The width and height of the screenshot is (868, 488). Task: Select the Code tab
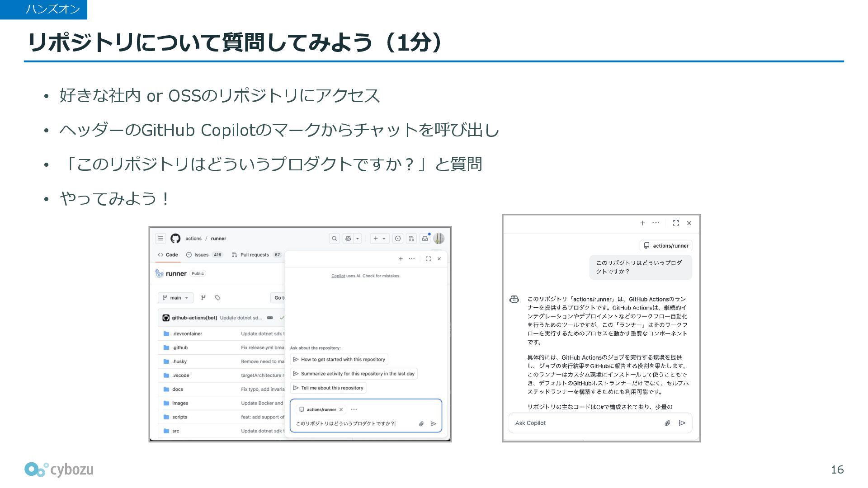coord(168,255)
